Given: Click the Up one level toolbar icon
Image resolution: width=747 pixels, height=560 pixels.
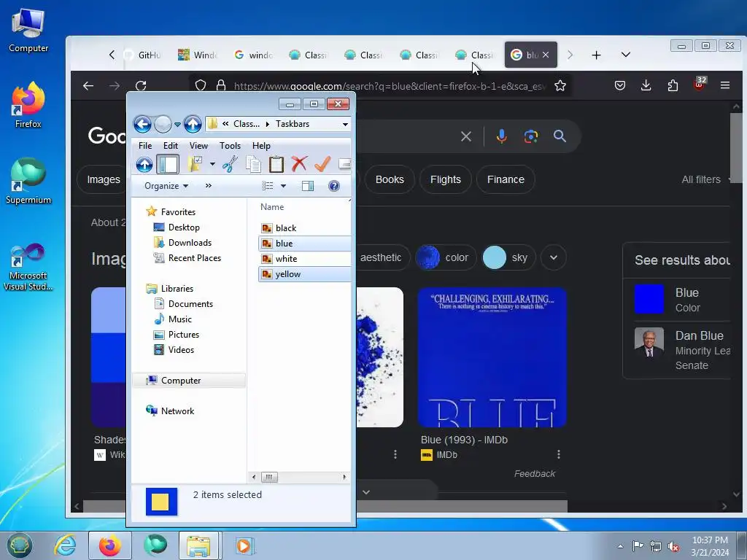Looking at the screenshot, I should [x=144, y=164].
